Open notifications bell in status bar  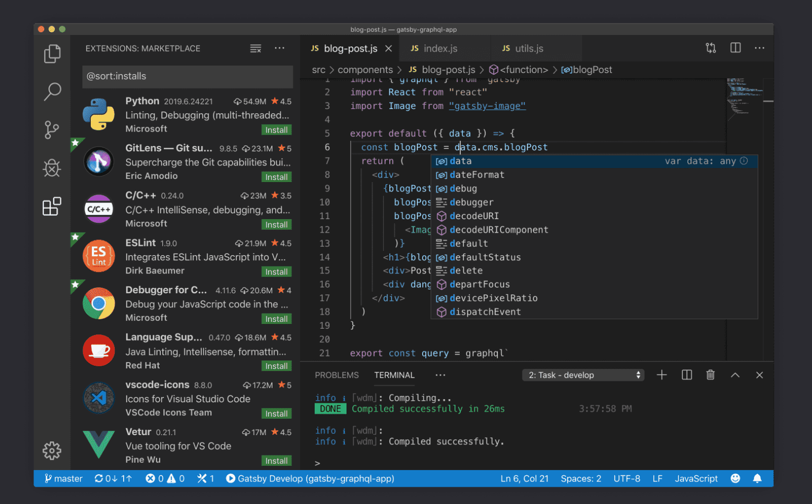point(758,478)
